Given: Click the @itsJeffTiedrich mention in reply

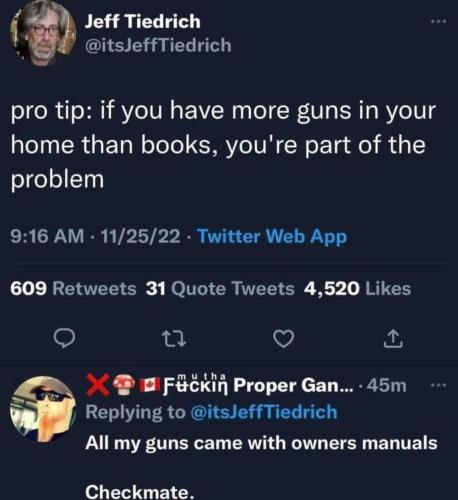Looking at the screenshot, I should coord(264,412).
